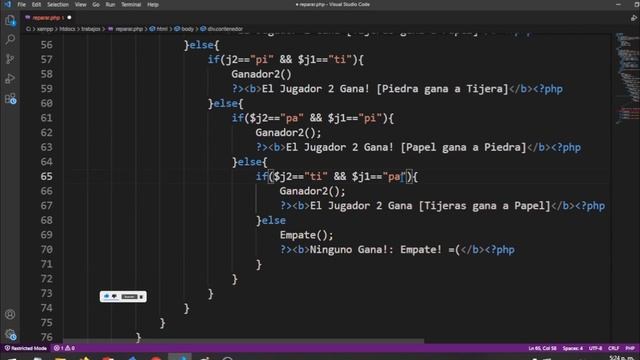
Task: Click div.contenedor in the breadcrumb path
Action: (225, 29)
